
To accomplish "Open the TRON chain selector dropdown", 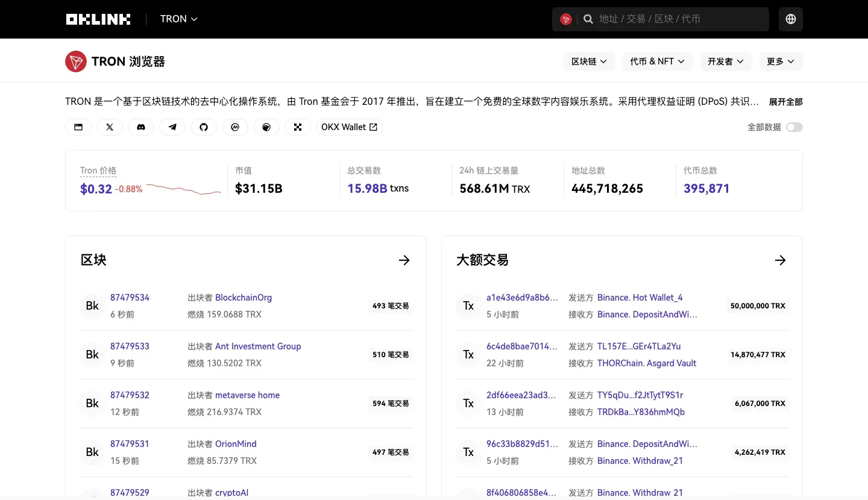I will pyautogui.click(x=179, y=19).
